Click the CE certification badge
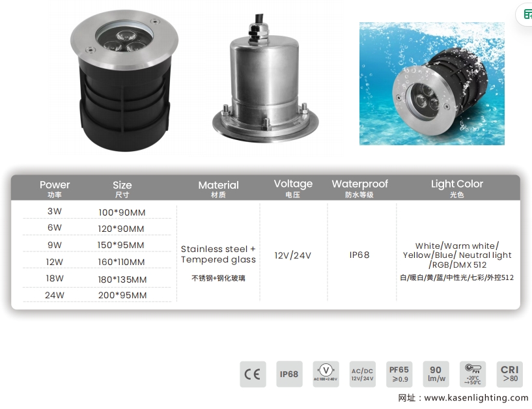The width and height of the screenshot is (532, 409). tap(253, 374)
